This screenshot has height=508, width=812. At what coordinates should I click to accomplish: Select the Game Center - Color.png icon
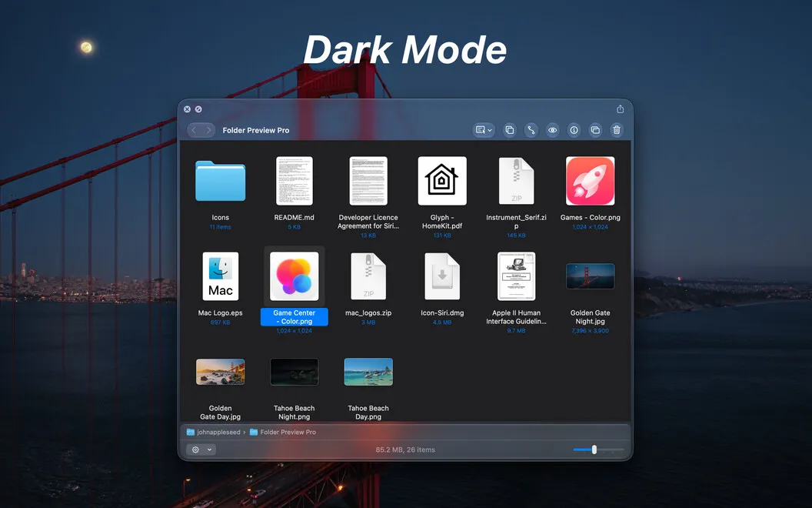coord(295,276)
